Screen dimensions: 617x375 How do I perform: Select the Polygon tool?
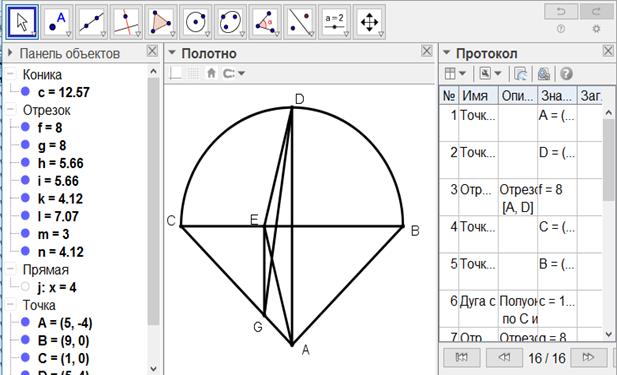click(x=161, y=22)
